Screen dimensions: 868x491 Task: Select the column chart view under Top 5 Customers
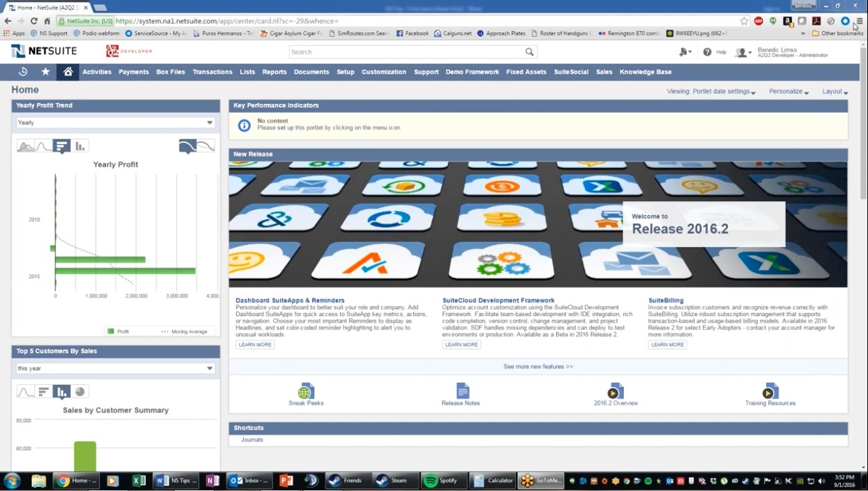pos(61,392)
